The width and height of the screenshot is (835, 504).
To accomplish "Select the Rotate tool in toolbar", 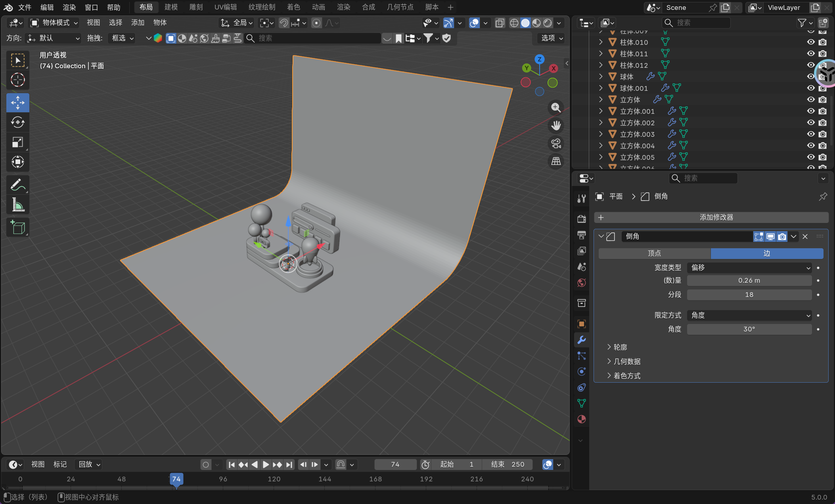I will (x=18, y=122).
